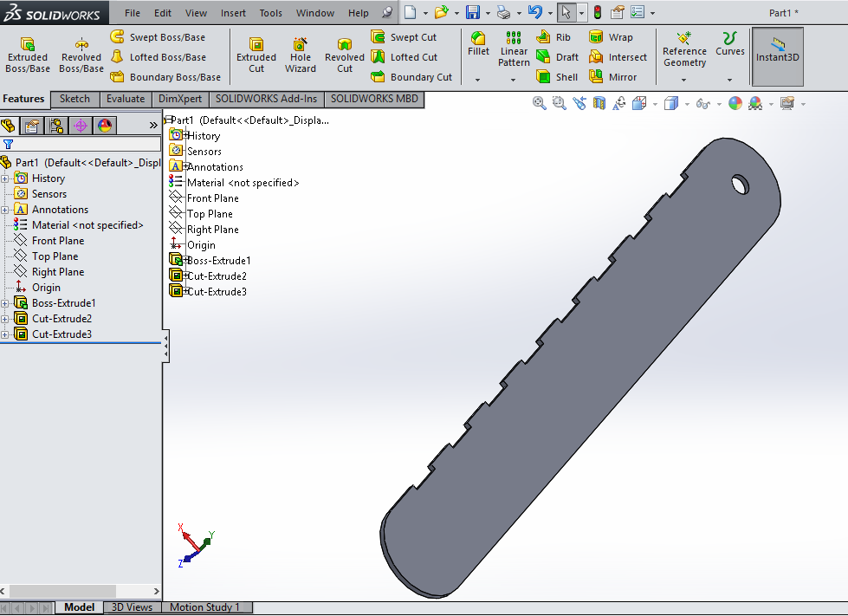The image size is (848, 616).
Task: Expand Cut-Extrude2 in left tree
Action: pos(5,319)
